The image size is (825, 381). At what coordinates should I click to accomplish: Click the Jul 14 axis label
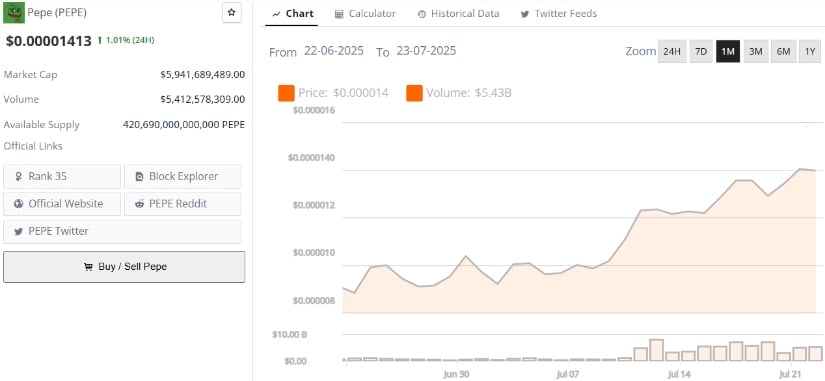(679, 374)
